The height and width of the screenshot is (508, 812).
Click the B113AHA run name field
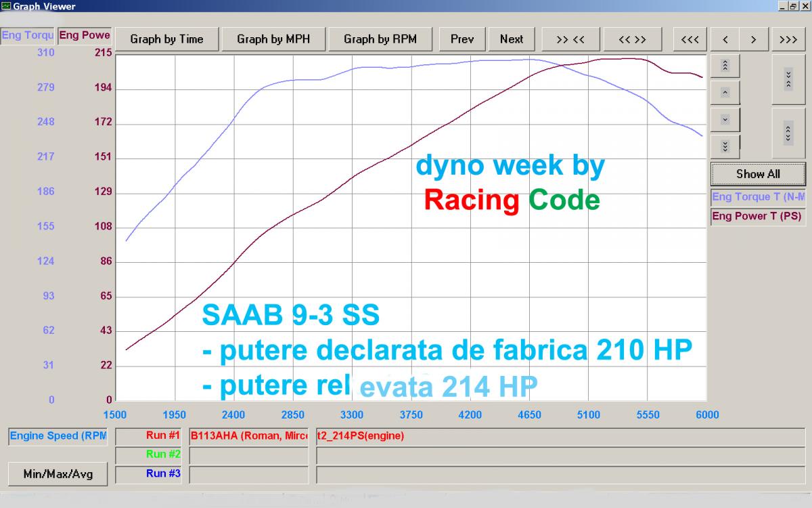click(x=248, y=436)
